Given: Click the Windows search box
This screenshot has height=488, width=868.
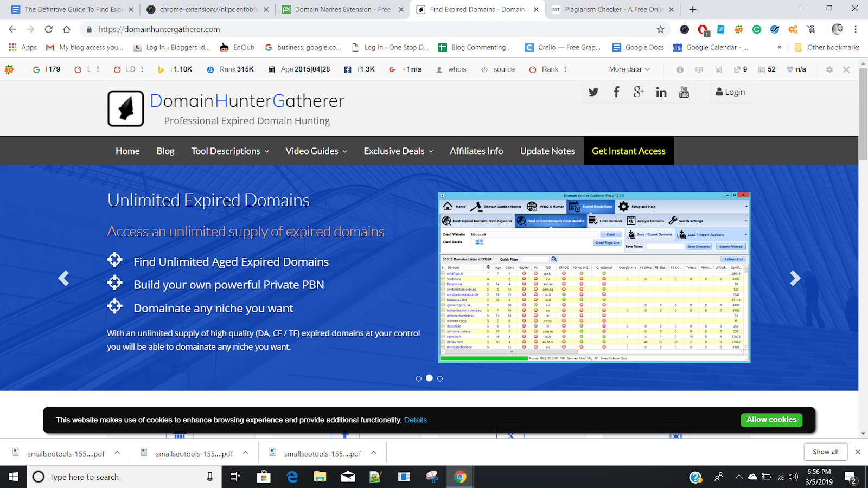Looking at the screenshot, I should pyautogui.click(x=125, y=477).
